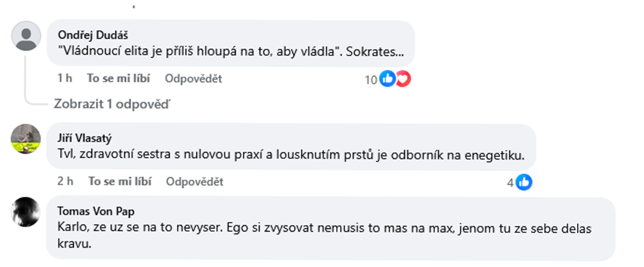Click Ondřej Dudáš's default avatar icon
Image resolution: width=644 pixels, height=267 pixels.
[26, 35]
